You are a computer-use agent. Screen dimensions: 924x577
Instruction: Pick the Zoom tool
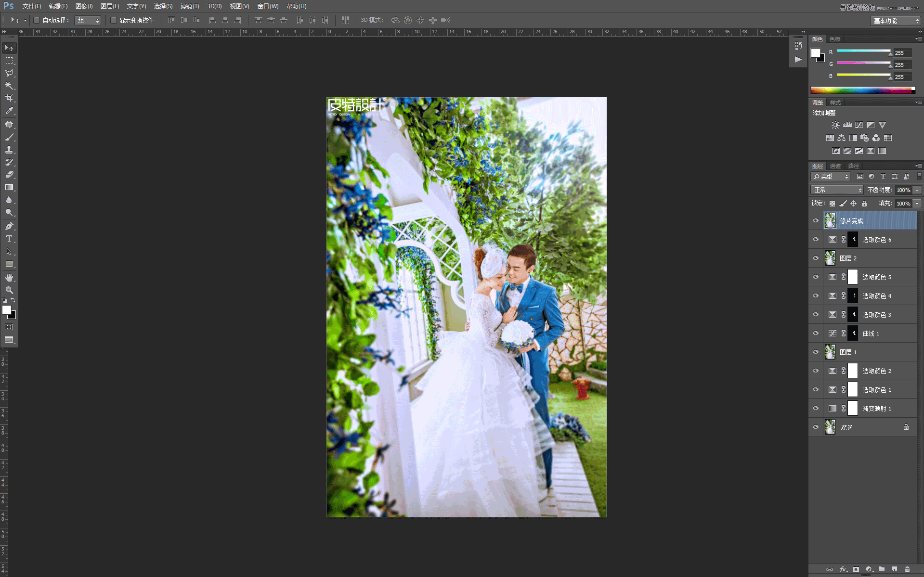tap(10, 290)
